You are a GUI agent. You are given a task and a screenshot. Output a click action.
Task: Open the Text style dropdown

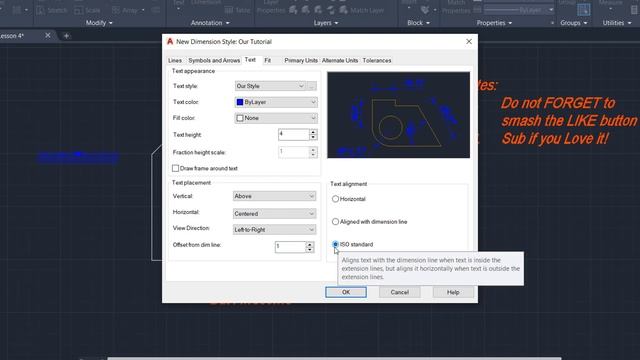pos(270,86)
